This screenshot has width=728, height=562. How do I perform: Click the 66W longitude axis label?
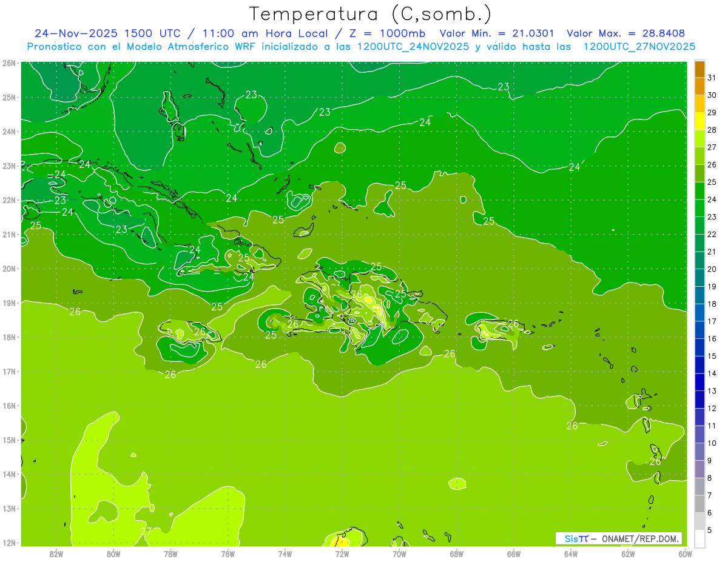pos(514,554)
